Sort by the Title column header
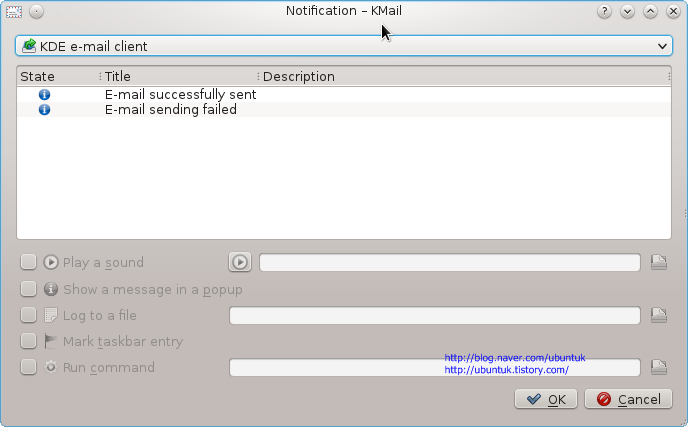This screenshot has width=688, height=427. pos(180,76)
